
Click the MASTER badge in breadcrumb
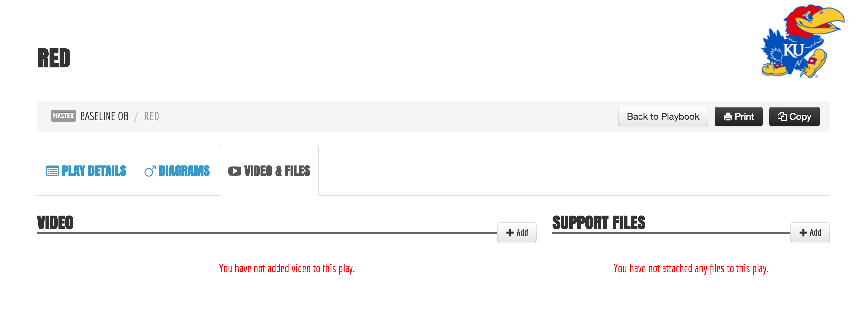click(x=63, y=116)
